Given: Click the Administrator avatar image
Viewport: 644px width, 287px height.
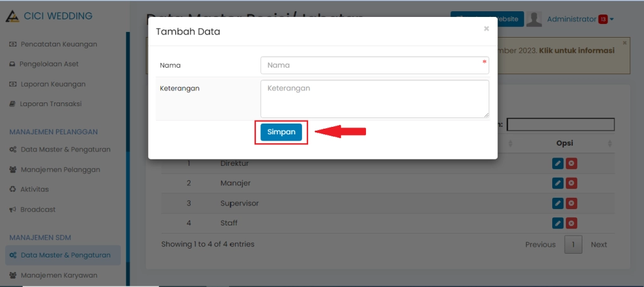Looking at the screenshot, I should [534, 19].
